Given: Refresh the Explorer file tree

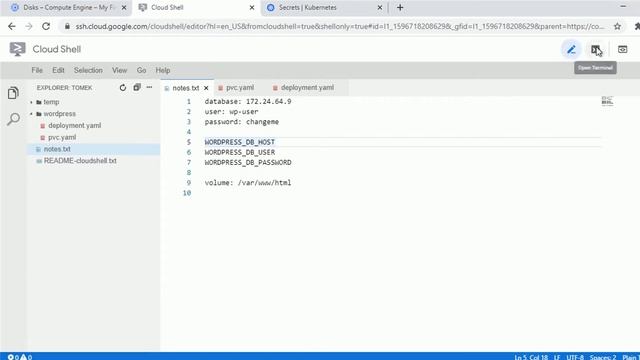Looking at the screenshot, I should (x=122, y=87).
